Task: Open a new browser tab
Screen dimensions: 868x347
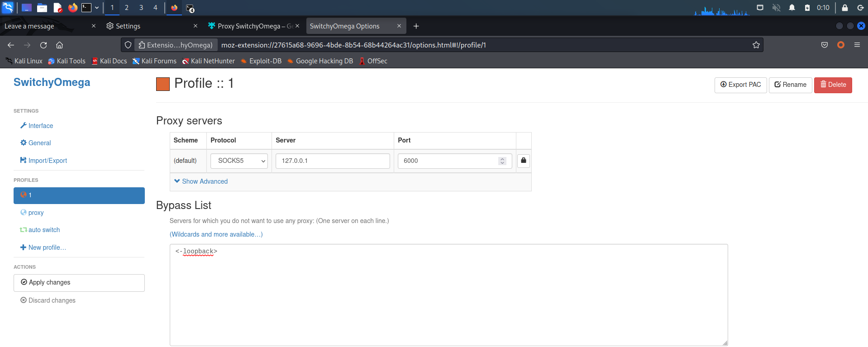Action: click(416, 26)
